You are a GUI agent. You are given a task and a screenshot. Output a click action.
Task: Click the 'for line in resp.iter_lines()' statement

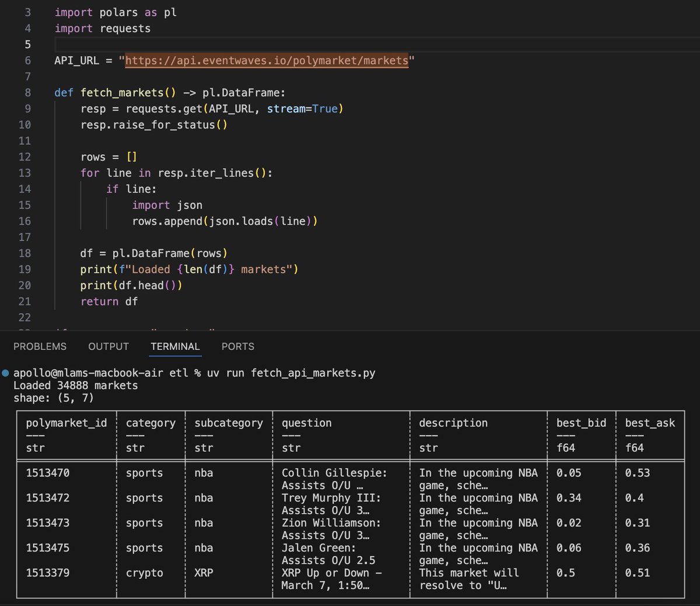point(176,173)
